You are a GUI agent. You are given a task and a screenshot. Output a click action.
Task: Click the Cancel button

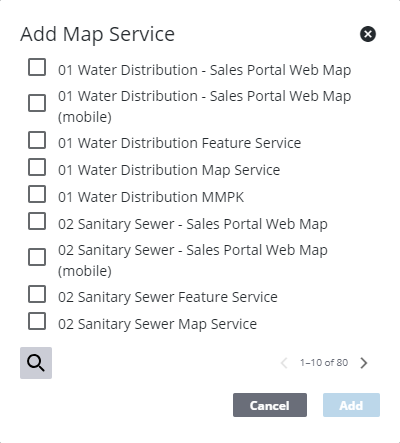[270, 405]
